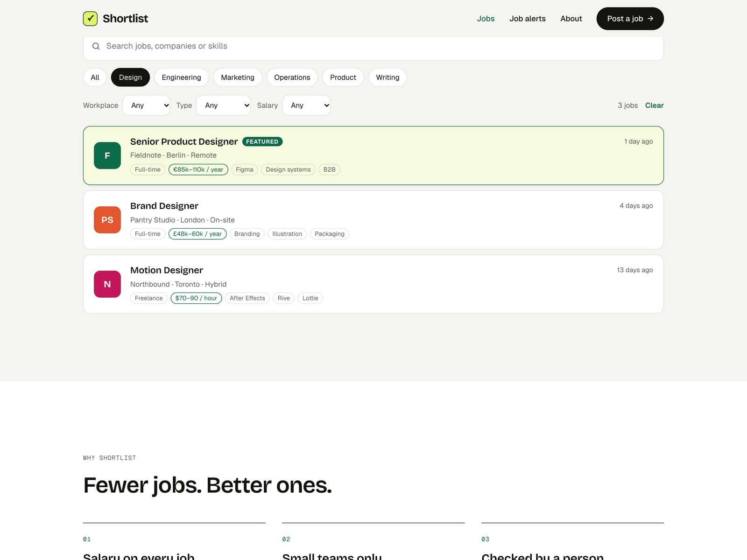Click the B2B tag
Viewport: 747px width, 560px height.
point(329,169)
